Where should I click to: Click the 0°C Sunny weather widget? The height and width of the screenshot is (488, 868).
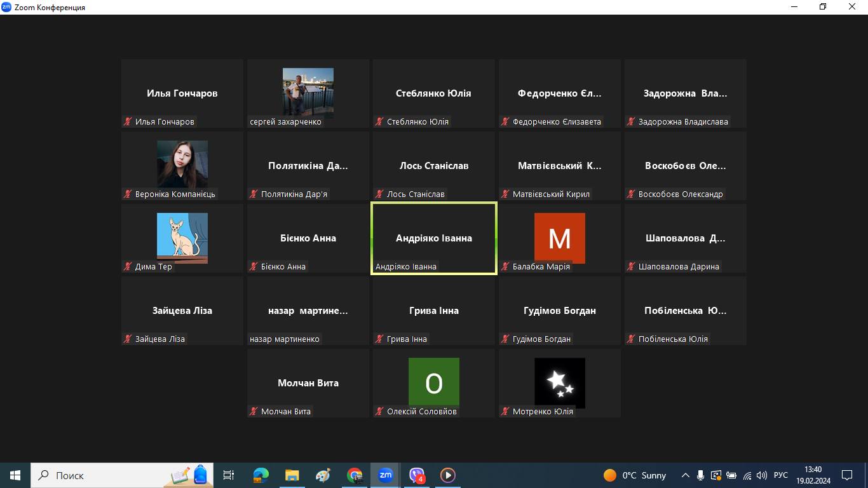coord(634,475)
